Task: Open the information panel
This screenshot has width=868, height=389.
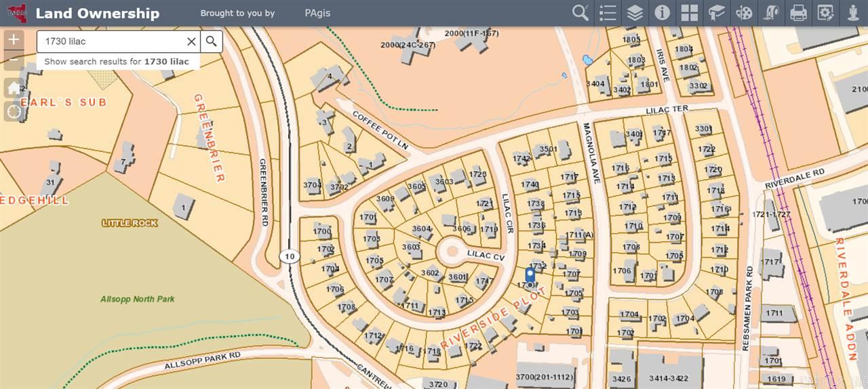Action: 662,13
